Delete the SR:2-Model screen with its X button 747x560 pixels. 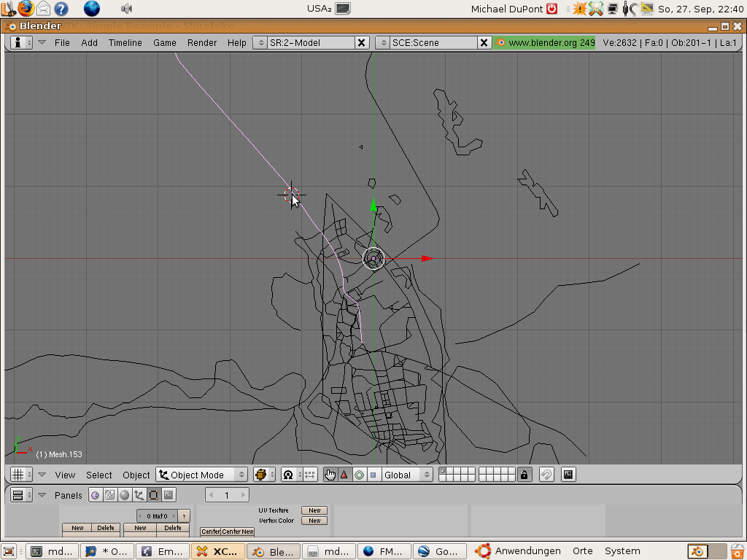click(362, 43)
